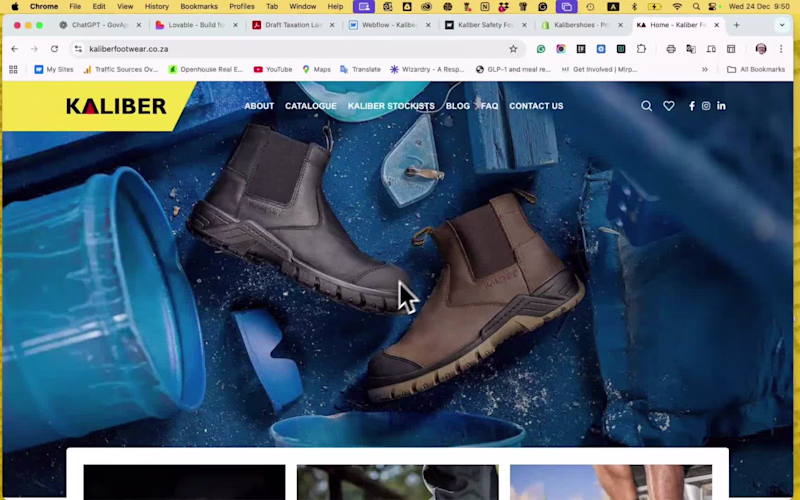Open the Bookmarks menu
This screenshot has height=500, width=800.
pos(199,7)
